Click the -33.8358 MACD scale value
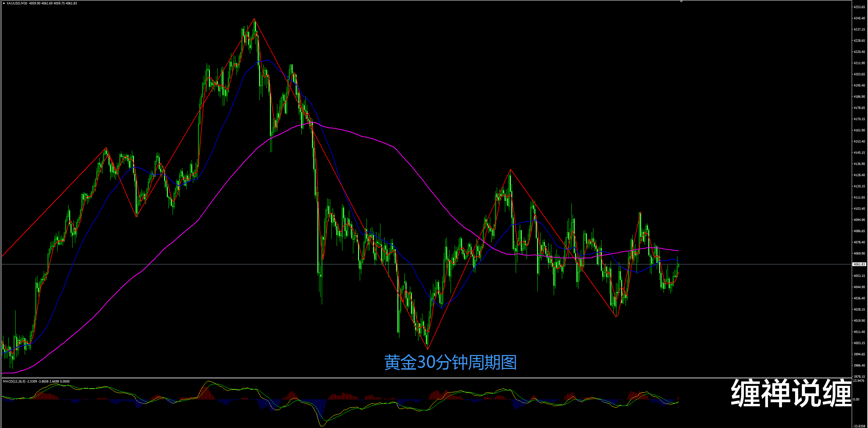 click(x=859, y=426)
